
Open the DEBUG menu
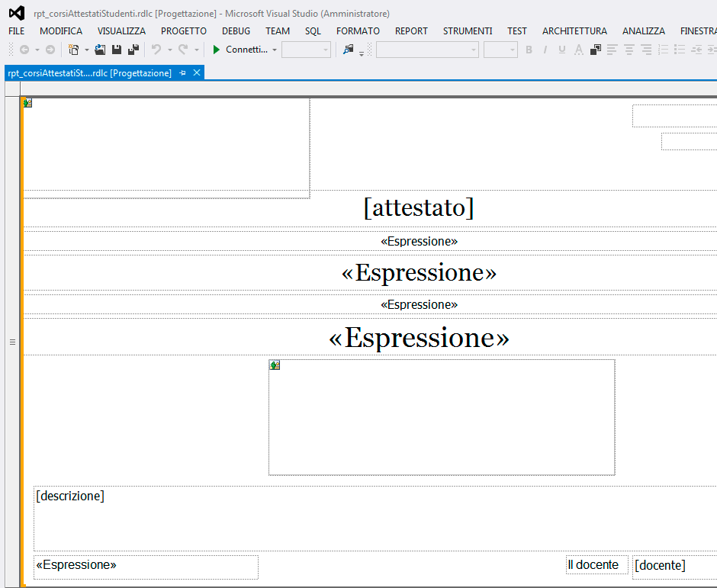[x=236, y=31]
